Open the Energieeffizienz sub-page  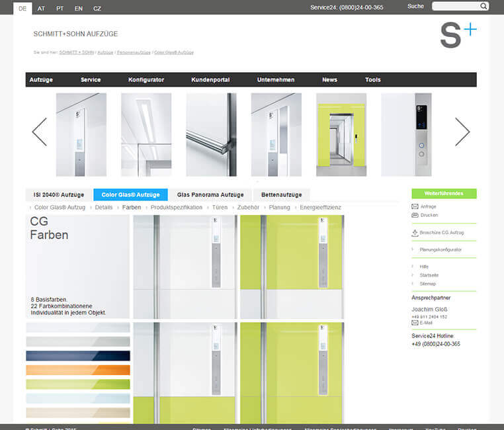(x=321, y=207)
